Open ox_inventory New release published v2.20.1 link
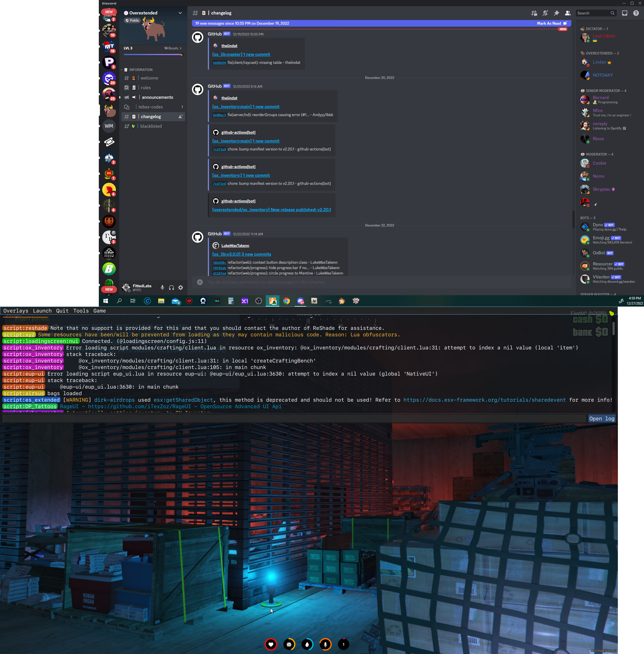 pos(272,210)
